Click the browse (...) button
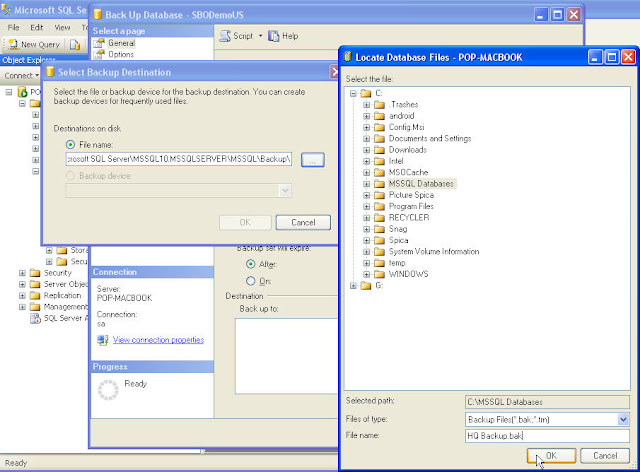The image size is (640, 472). [313, 160]
